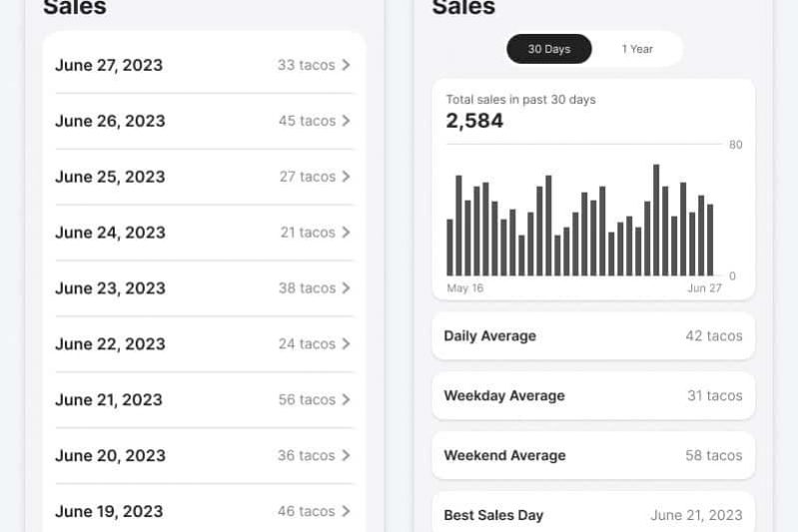Screen dimensions: 798x532
Task: Open the Weekend Average stat card
Action: click(593, 456)
